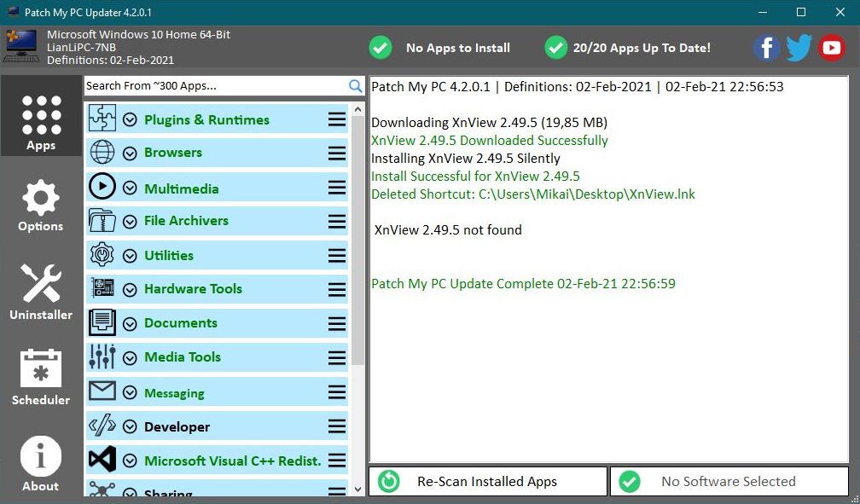This screenshot has width=860, height=504.
Task: Click the Patch My PC title bar icon
Action: [x=13, y=12]
